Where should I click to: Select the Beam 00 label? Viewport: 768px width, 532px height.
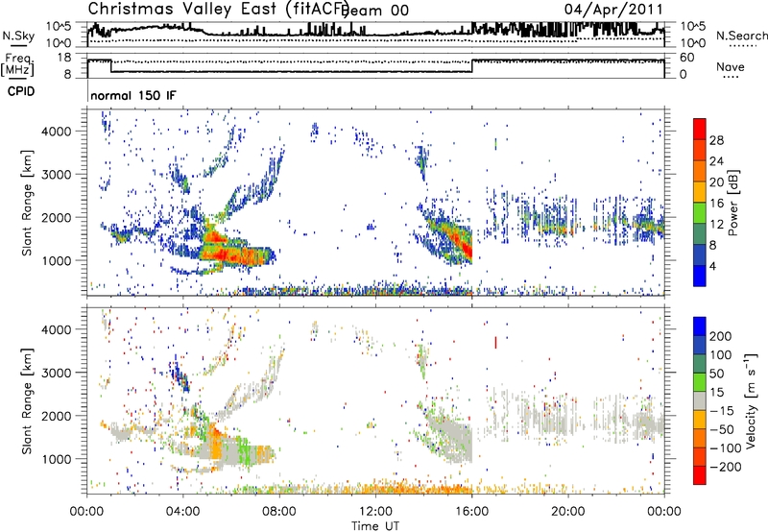point(376,11)
